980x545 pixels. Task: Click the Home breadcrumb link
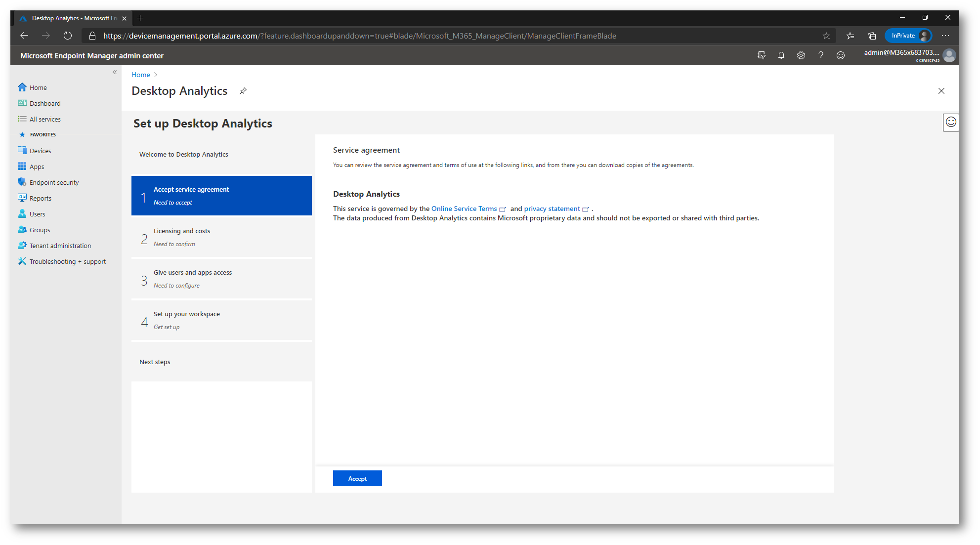point(141,75)
